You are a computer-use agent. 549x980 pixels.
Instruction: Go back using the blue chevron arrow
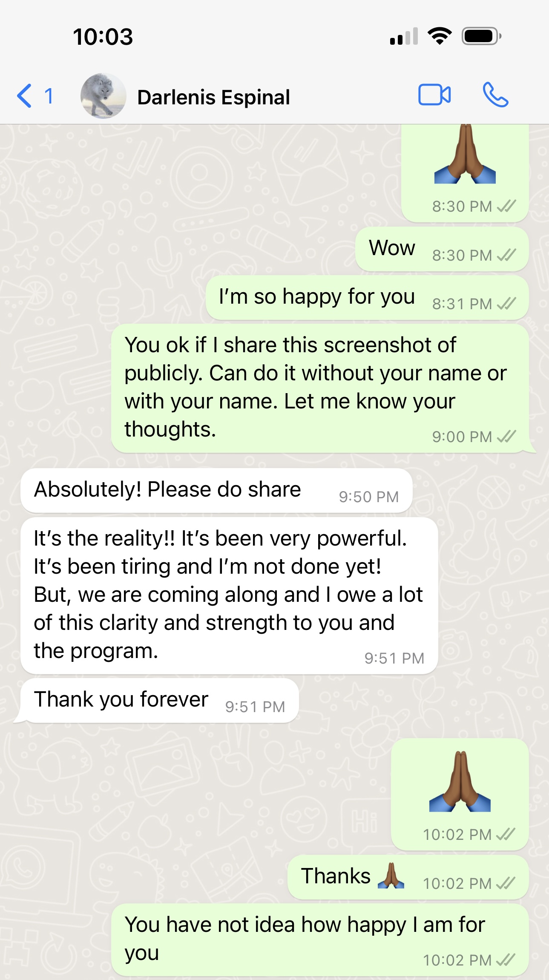point(24,96)
